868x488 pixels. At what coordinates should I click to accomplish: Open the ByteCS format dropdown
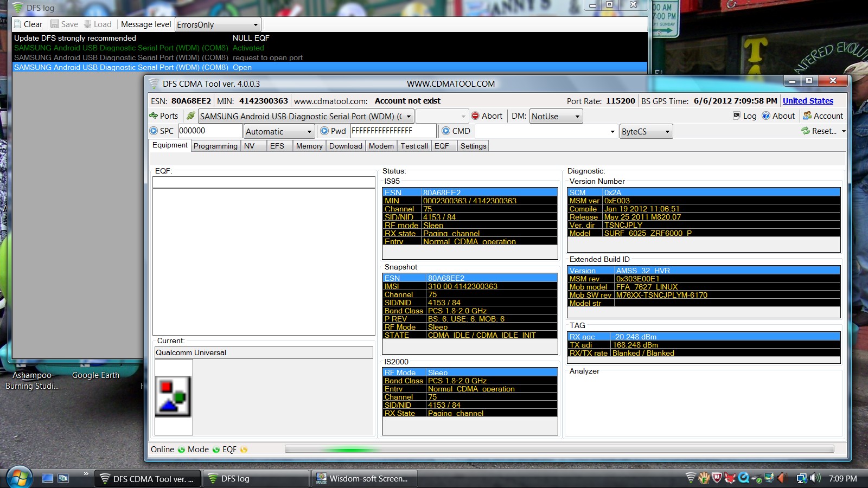[x=667, y=132]
